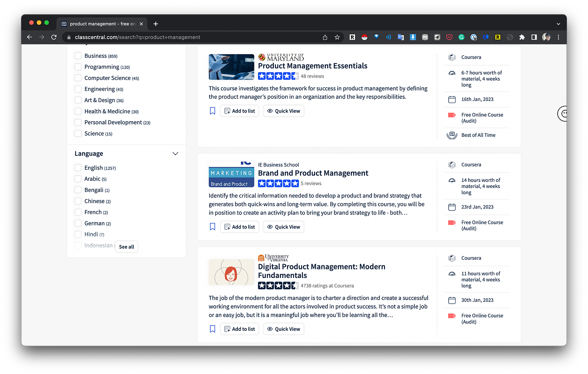Tick the German language checkbox

(x=78, y=223)
